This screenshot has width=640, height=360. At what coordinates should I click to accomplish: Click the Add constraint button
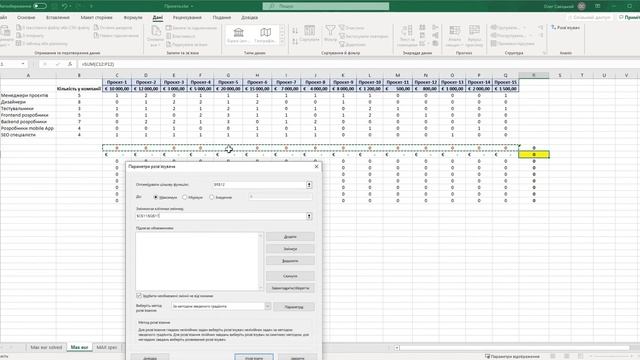pyautogui.click(x=290, y=237)
